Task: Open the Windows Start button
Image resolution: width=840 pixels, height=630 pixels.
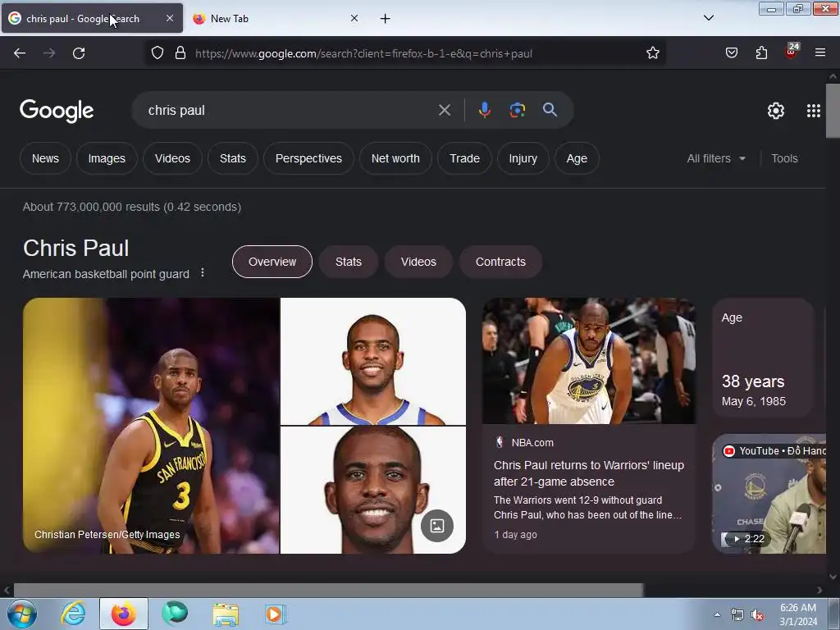Action: (x=22, y=614)
